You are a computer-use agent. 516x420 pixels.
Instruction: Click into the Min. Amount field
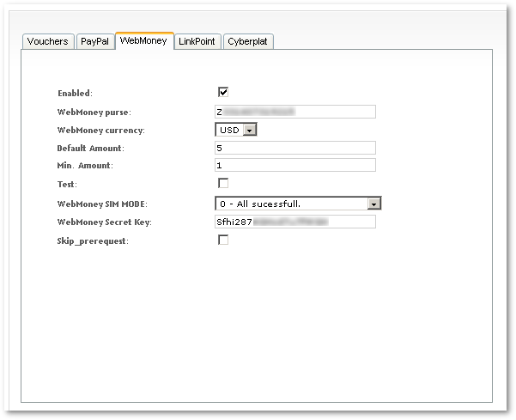click(x=294, y=165)
